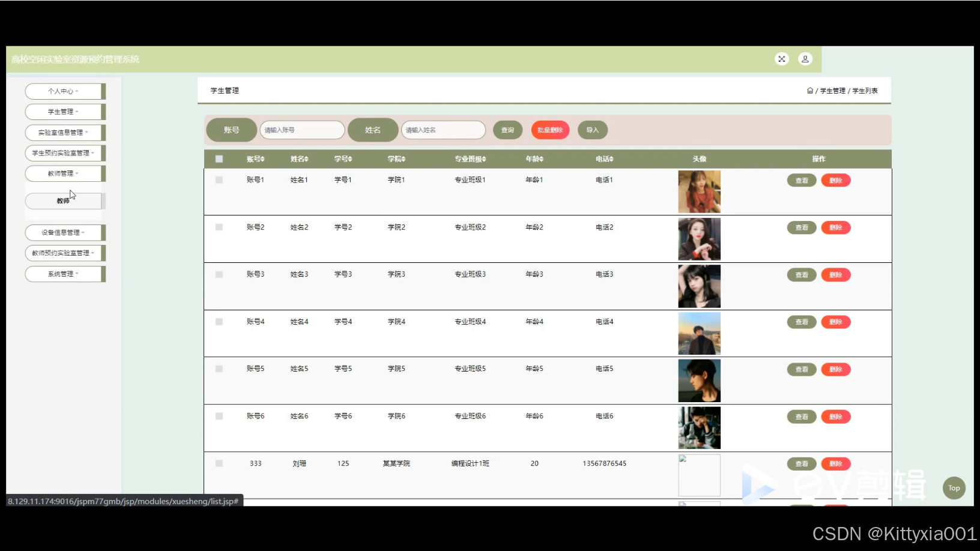Click the 请输入账号 input field
This screenshot has height=551, width=980.
click(x=302, y=130)
